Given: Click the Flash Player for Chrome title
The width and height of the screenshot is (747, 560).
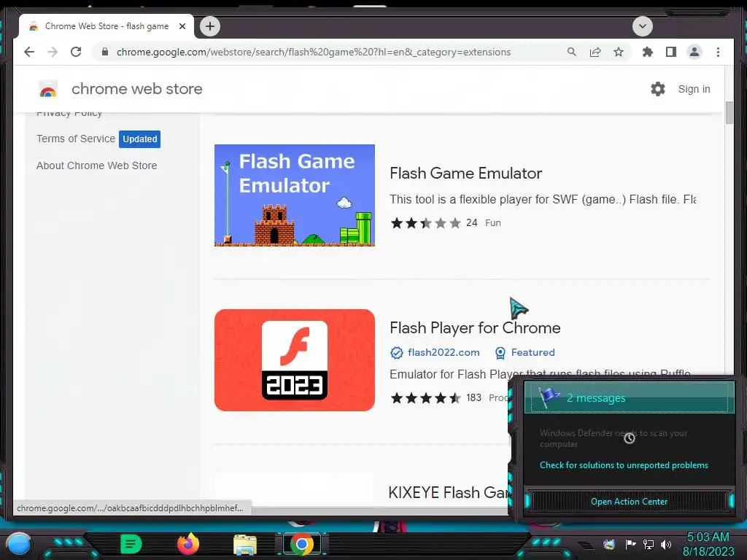Looking at the screenshot, I should 475,328.
